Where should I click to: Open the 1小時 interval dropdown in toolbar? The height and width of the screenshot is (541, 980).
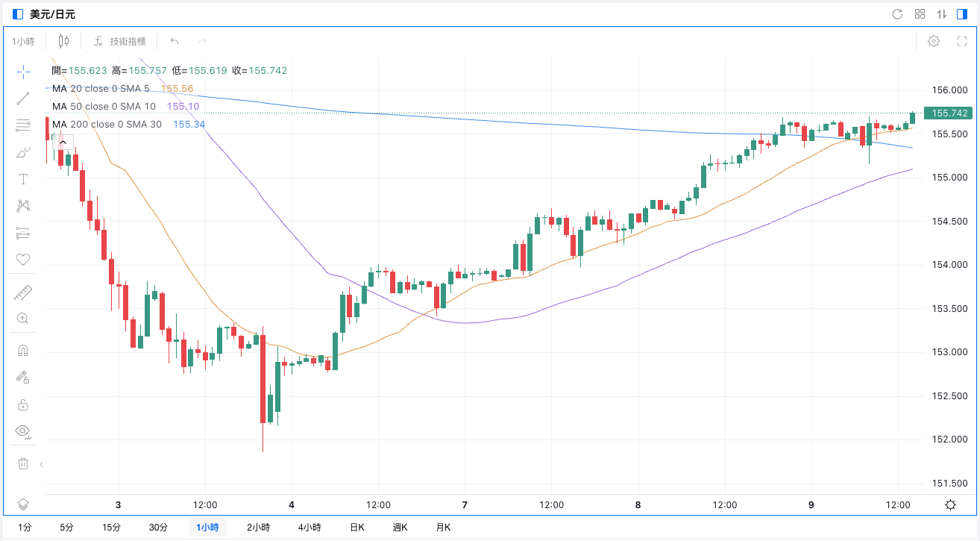pyautogui.click(x=24, y=41)
